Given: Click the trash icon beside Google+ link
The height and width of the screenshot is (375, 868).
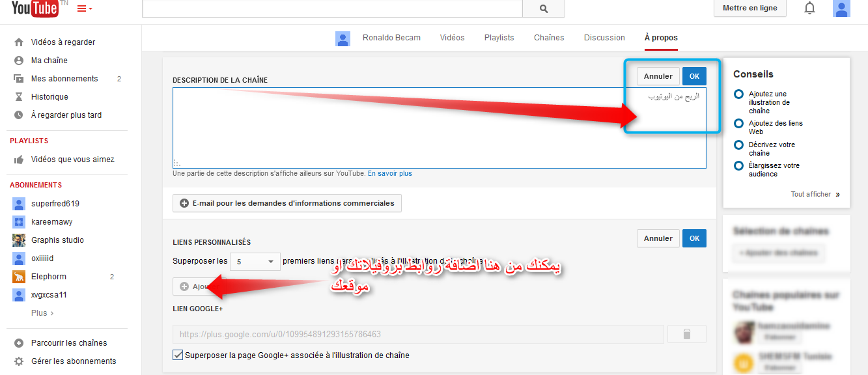Looking at the screenshot, I should tap(686, 334).
